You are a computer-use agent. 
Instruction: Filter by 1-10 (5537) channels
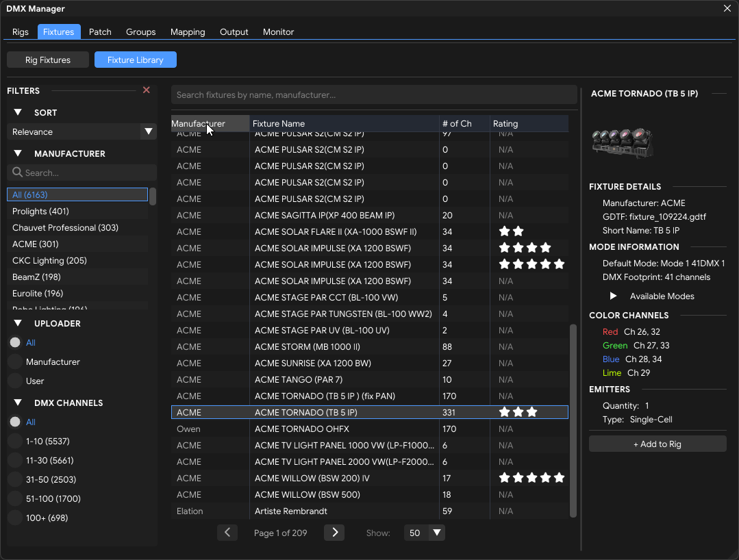(15, 442)
